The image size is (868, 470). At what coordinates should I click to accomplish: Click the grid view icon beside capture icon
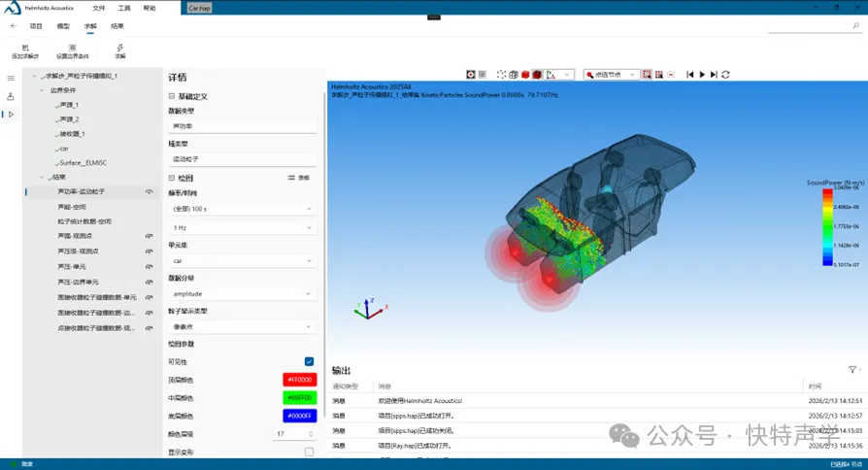click(483, 74)
